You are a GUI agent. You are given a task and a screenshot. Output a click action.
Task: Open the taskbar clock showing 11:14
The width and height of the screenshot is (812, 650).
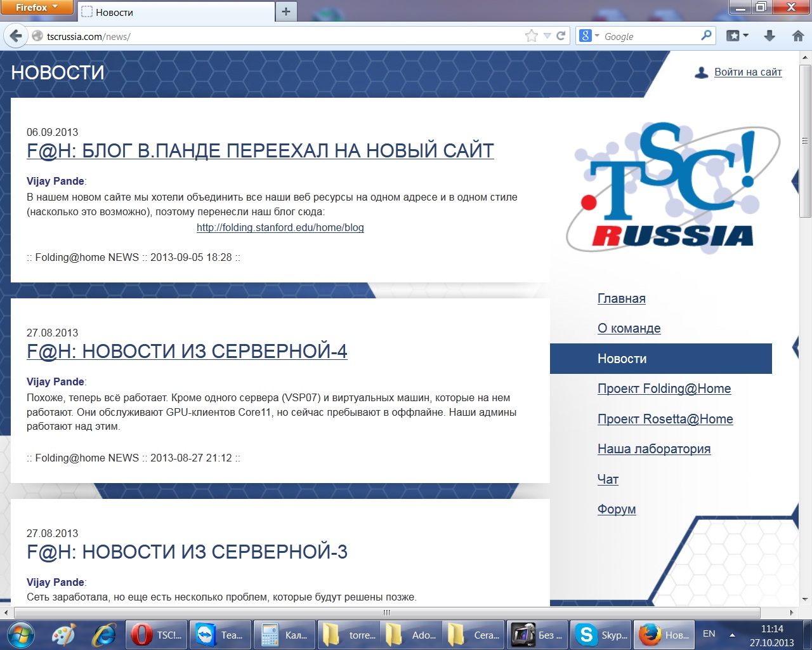771,635
